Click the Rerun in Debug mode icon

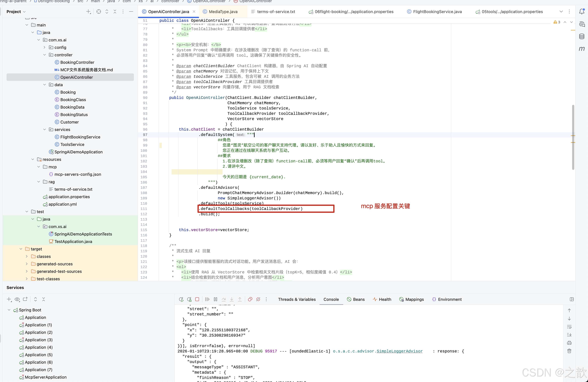189,299
